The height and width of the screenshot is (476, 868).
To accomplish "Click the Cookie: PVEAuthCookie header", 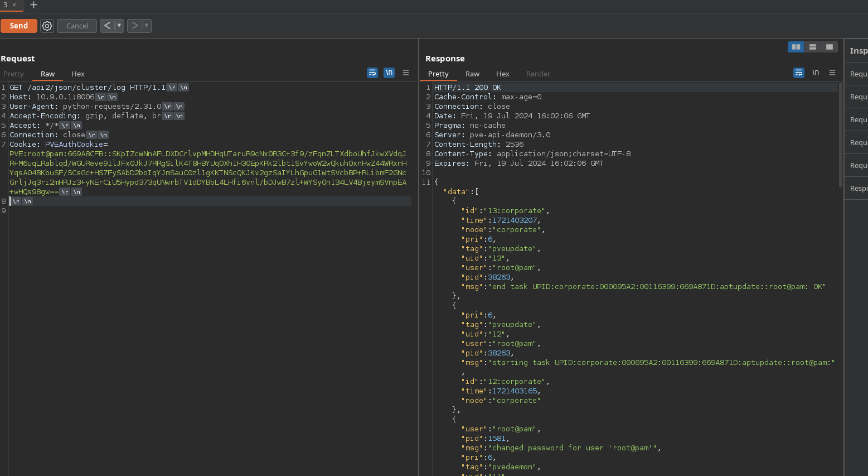I will [59, 144].
